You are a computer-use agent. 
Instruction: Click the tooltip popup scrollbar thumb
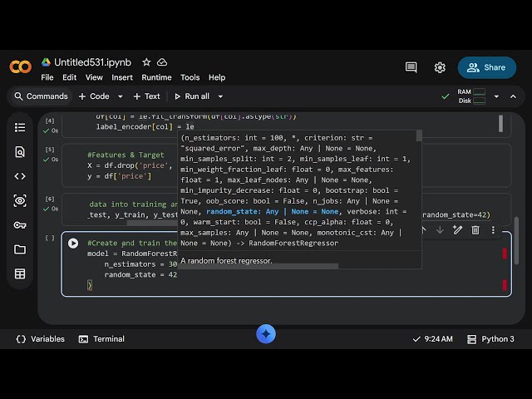[x=419, y=136]
